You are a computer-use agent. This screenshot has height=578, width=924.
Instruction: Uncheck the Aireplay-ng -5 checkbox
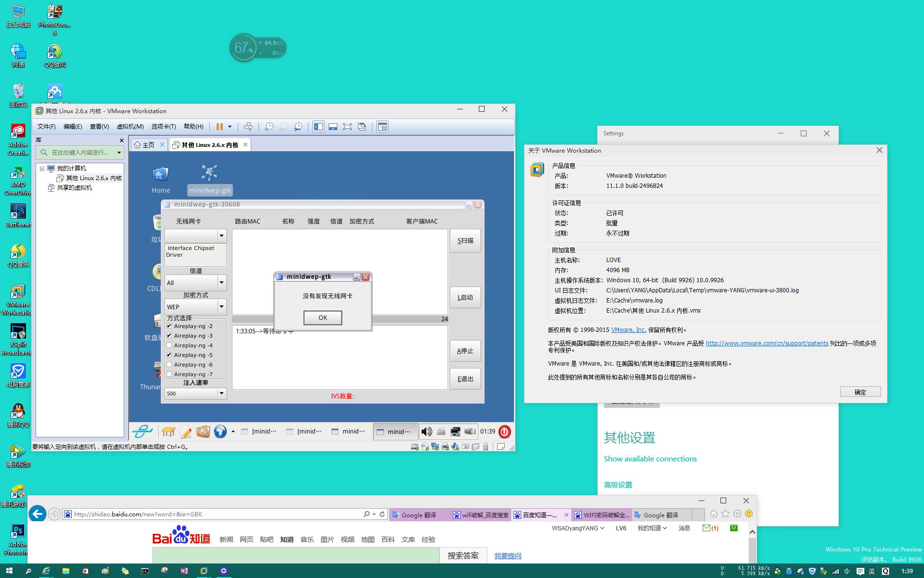tap(169, 355)
